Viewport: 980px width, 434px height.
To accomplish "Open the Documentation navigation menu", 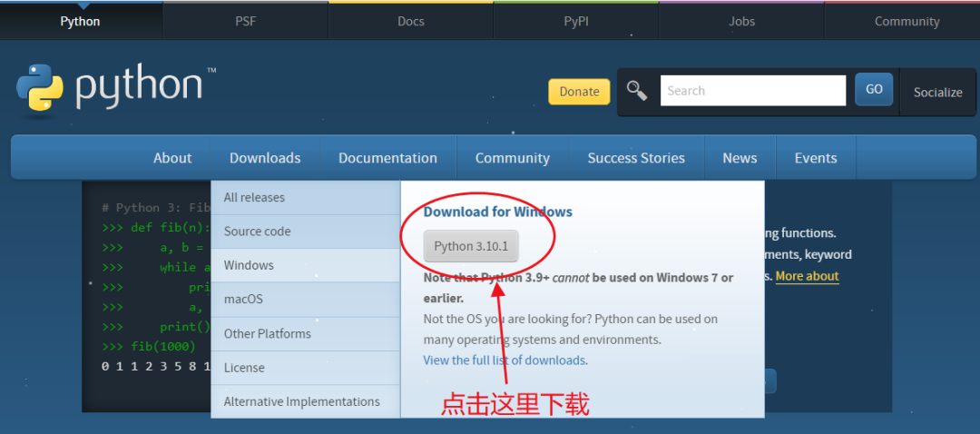I will [x=387, y=158].
